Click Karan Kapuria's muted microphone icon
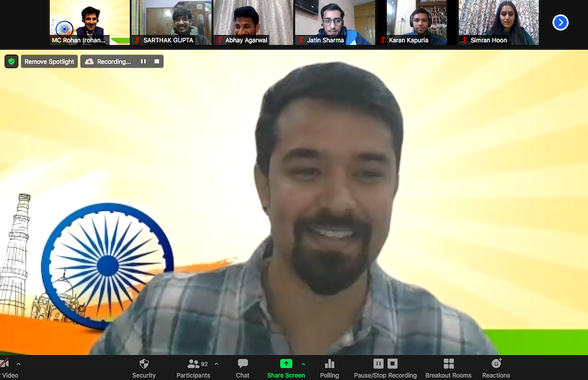Image resolution: width=588 pixels, height=380 pixels. [x=383, y=40]
